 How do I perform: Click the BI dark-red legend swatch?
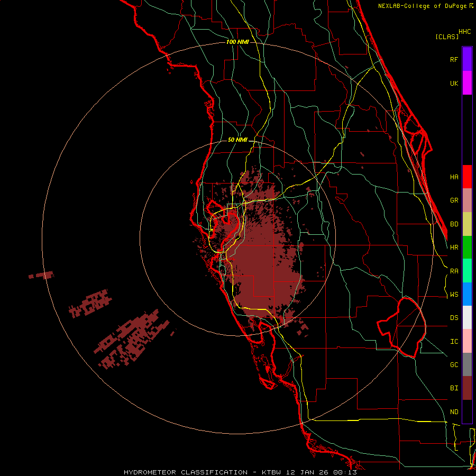(467, 388)
